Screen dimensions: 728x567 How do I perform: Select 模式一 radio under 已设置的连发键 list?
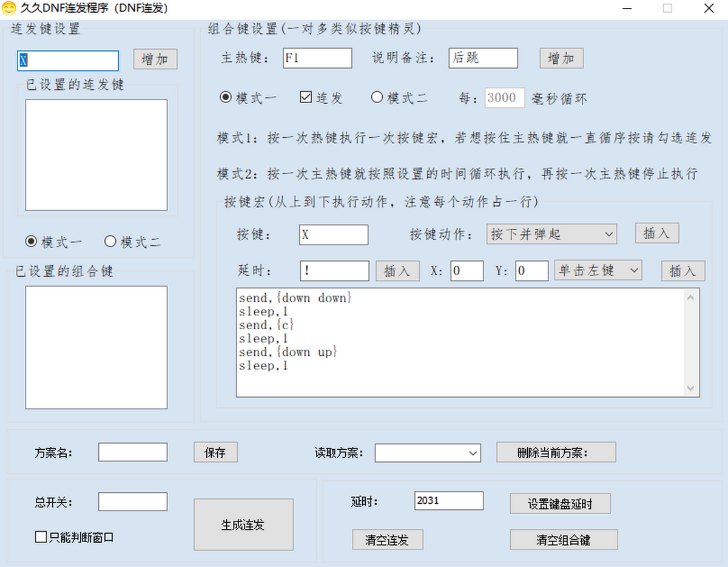click(x=53, y=242)
